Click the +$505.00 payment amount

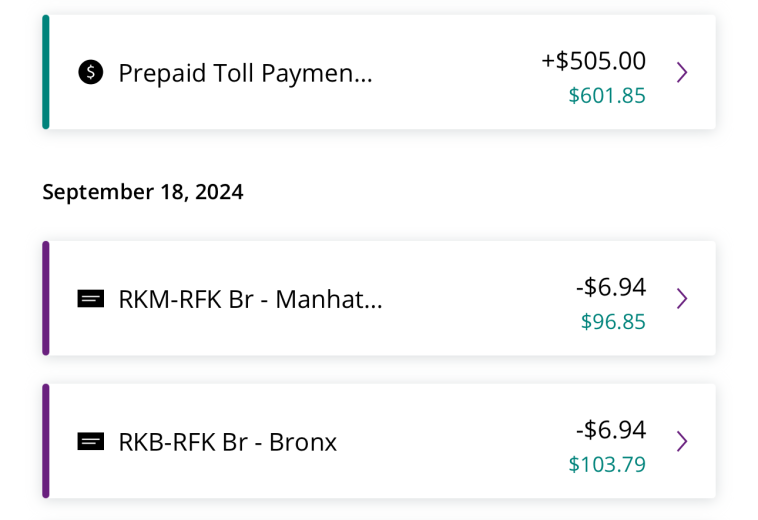pyautogui.click(x=593, y=61)
